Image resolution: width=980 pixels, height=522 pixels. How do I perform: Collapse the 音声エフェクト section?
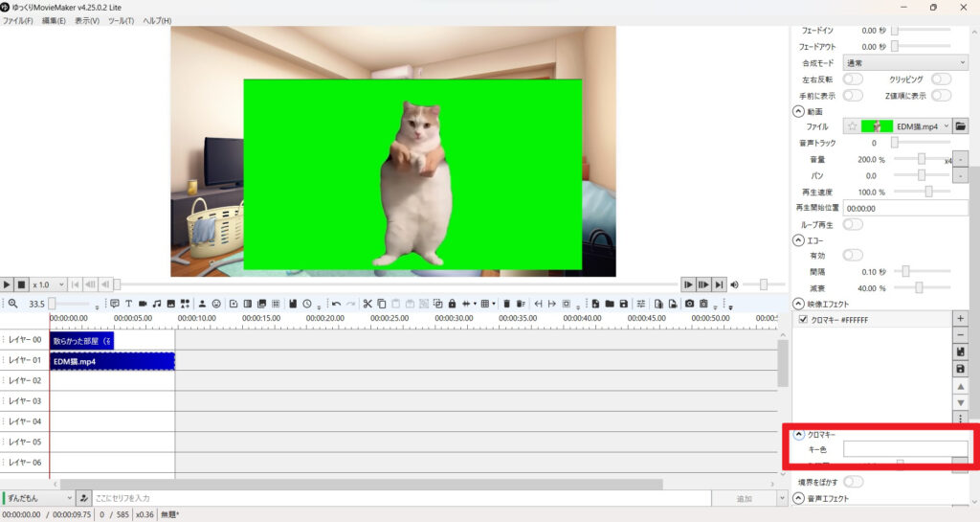point(798,498)
